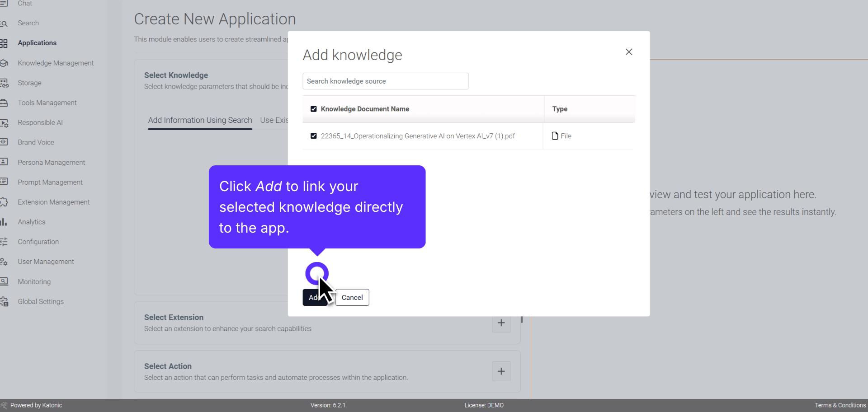
Task: Open the Knowledge Management icon
Action: point(5,63)
